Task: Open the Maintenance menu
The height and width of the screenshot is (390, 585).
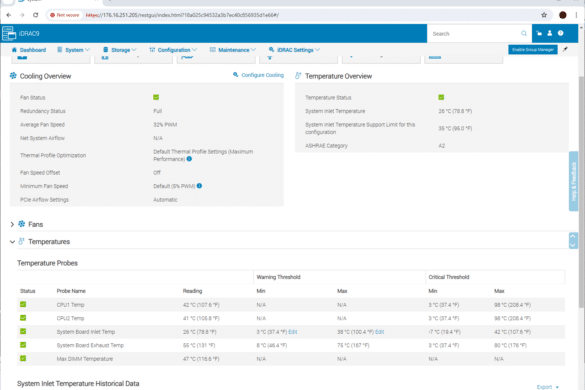Action: (x=233, y=50)
